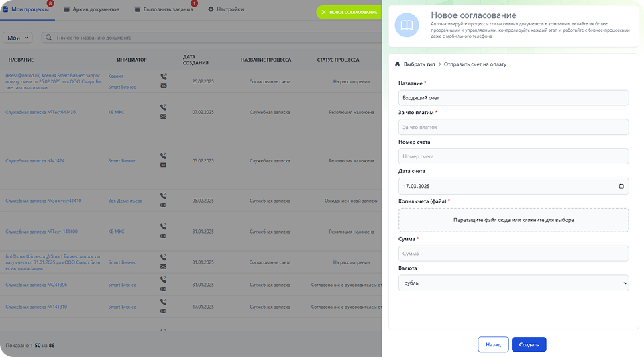Expand the Мои filter dropdown
The width and height of the screenshot is (644, 357).
point(17,38)
